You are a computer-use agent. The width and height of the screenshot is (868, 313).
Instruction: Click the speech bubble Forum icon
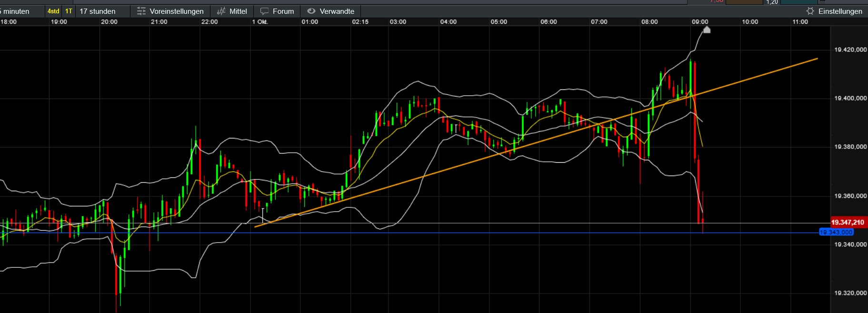265,11
